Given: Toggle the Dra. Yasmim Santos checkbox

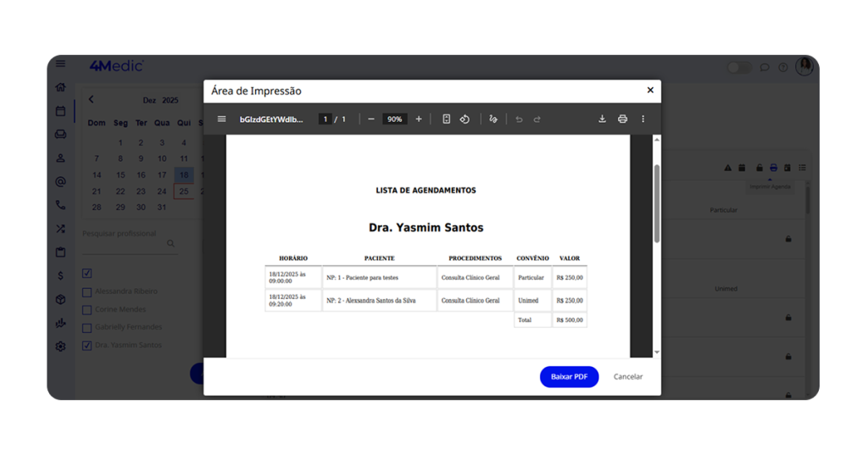Looking at the screenshot, I should pyautogui.click(x=86, y=346).
